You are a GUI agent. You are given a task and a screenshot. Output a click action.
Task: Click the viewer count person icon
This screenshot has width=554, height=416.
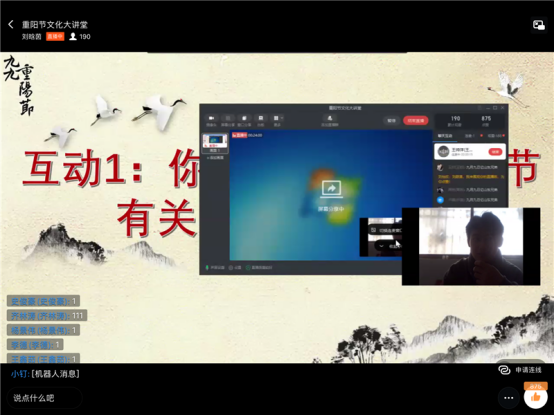(73, 36)
